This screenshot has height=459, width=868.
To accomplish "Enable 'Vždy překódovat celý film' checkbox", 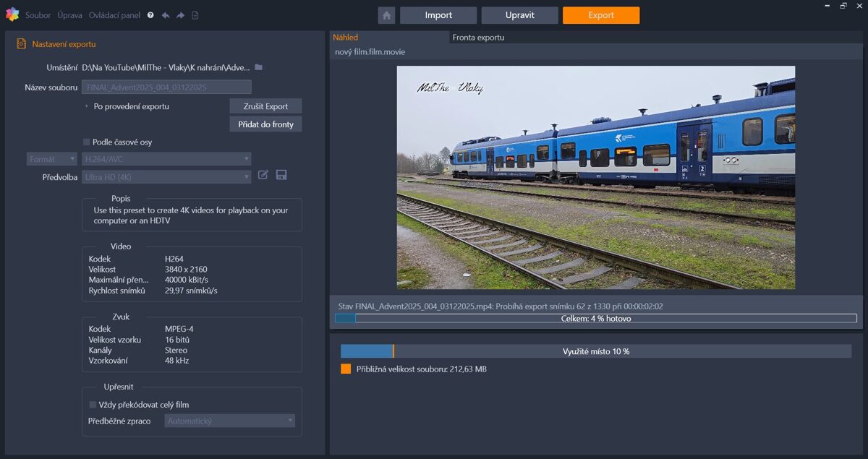I will pos(93,405).
